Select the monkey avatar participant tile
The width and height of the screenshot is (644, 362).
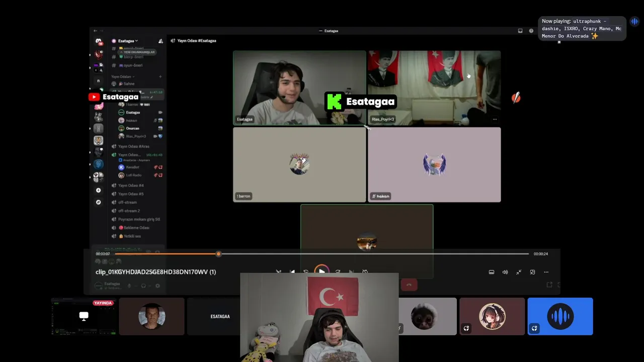(427, 316)
